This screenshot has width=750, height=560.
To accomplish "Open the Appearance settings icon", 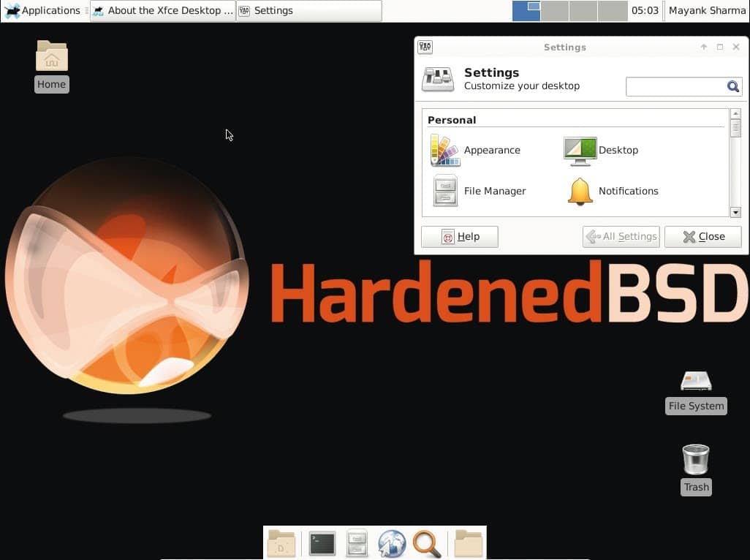I will [x=445, y=150].
